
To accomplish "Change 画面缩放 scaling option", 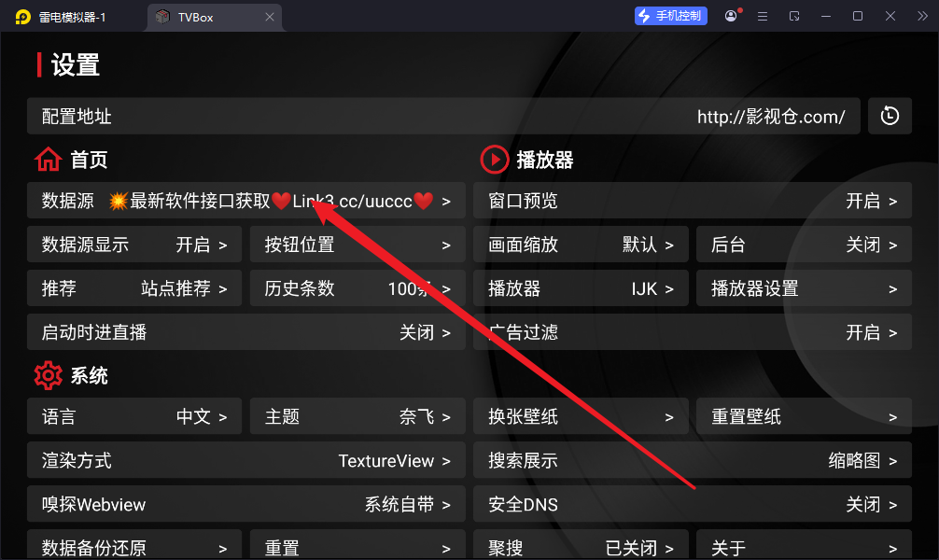I will pos(581,245).
